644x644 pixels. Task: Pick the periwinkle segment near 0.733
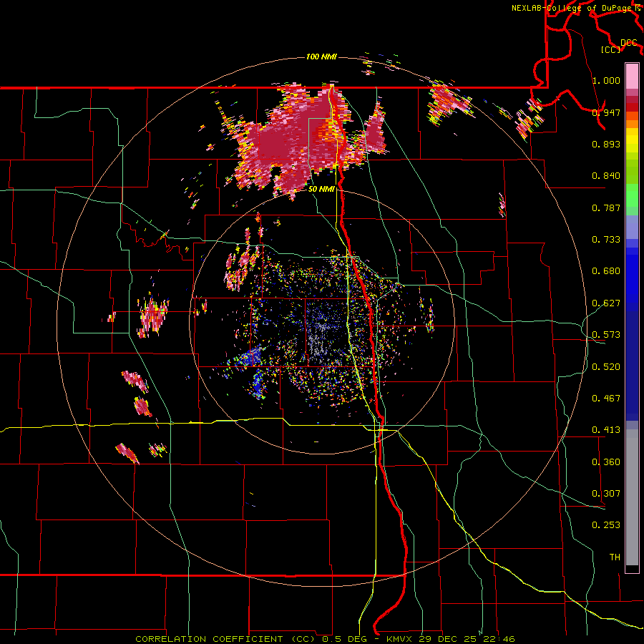coord(632,228)
